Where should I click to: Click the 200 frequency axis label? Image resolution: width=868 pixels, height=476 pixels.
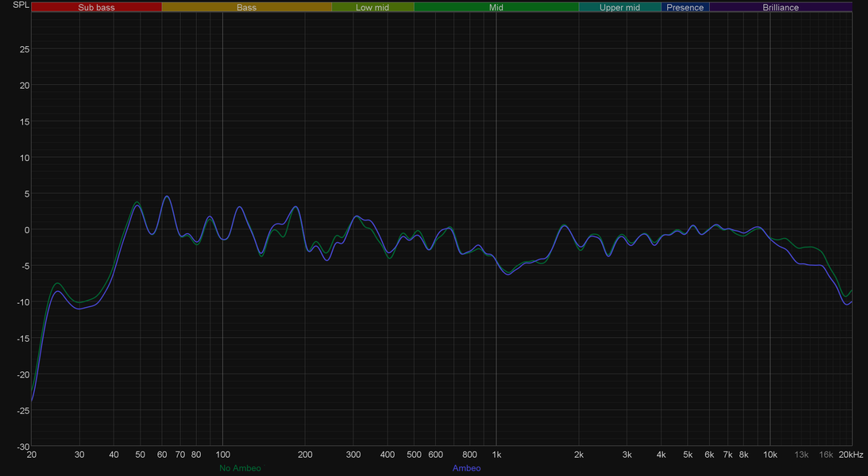click(305, 455)
